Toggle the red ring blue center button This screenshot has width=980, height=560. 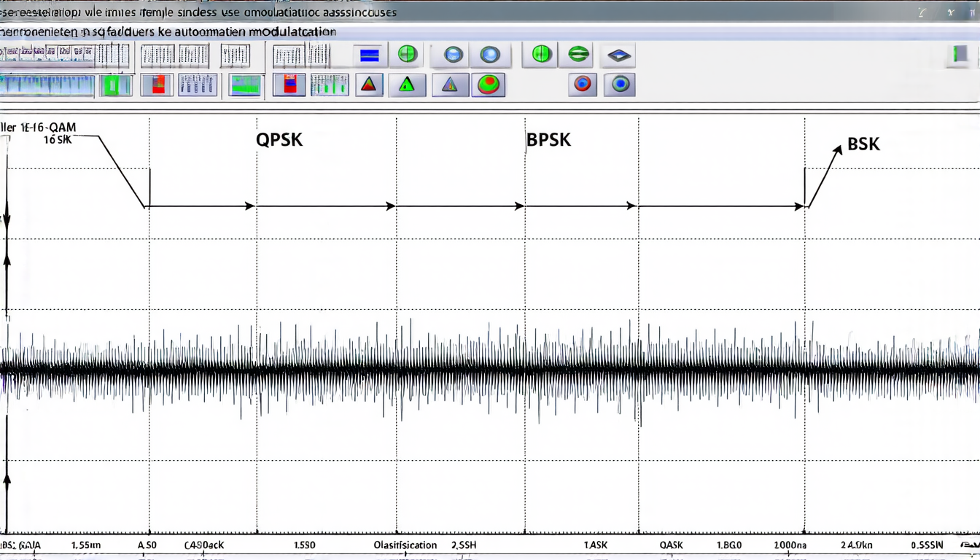[582, 85]
